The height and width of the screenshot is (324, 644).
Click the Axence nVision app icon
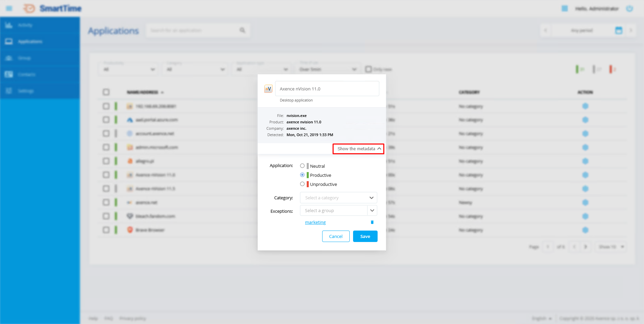[x=268, y=89]
